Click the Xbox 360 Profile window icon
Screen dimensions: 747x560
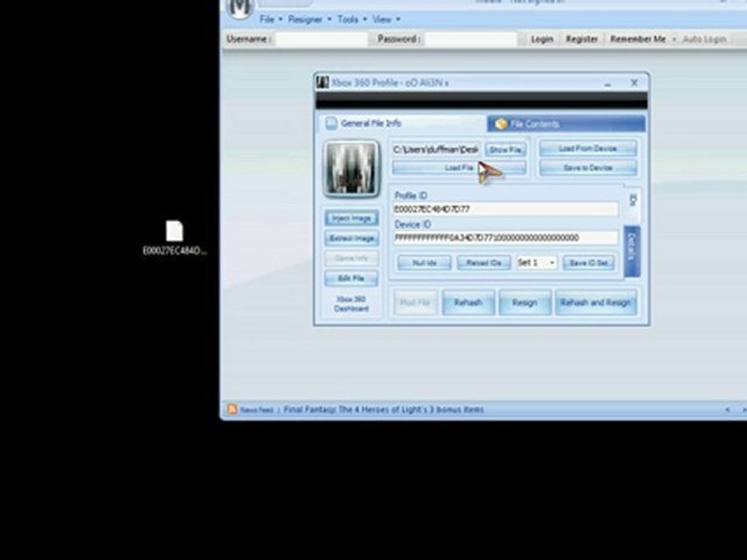322,82
